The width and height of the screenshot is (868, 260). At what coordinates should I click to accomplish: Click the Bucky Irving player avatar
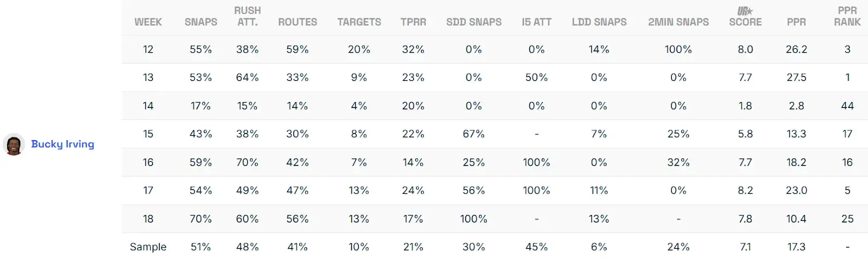[14, 144]
